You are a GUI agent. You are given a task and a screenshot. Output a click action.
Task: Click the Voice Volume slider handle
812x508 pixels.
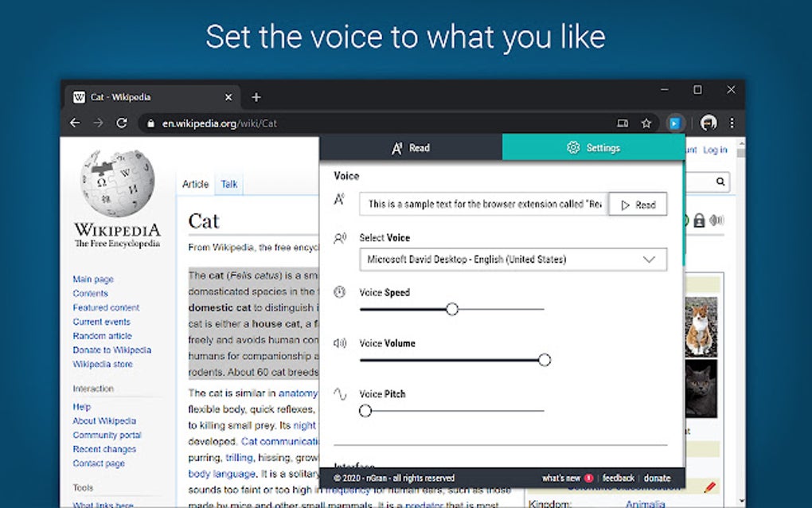pyautogui.click(x=545, y=360)
